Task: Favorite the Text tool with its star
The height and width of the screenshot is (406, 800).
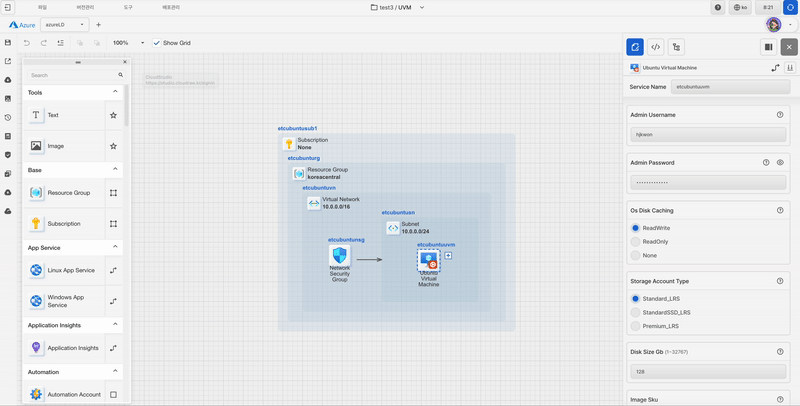Action: click(113, 115)
